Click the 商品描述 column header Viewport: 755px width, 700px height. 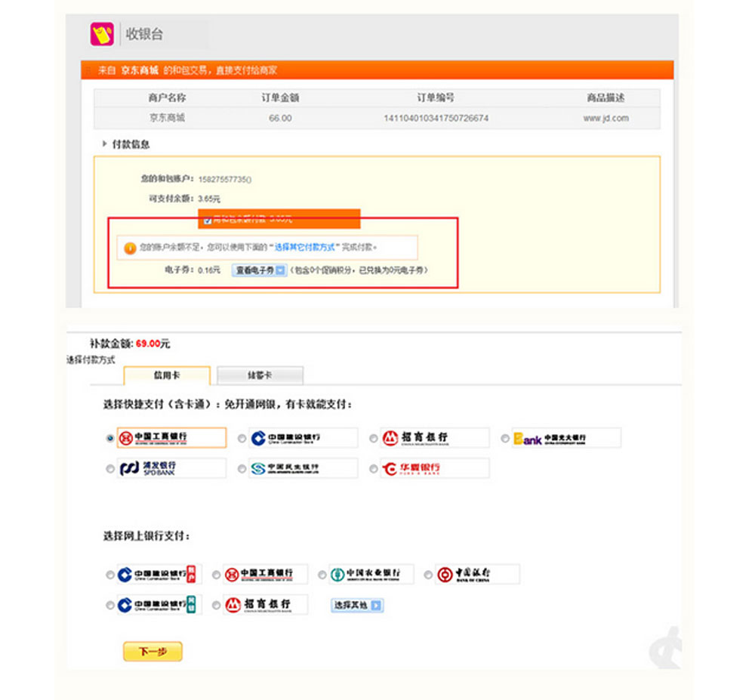pyautogui.click(x=606, y=97)
